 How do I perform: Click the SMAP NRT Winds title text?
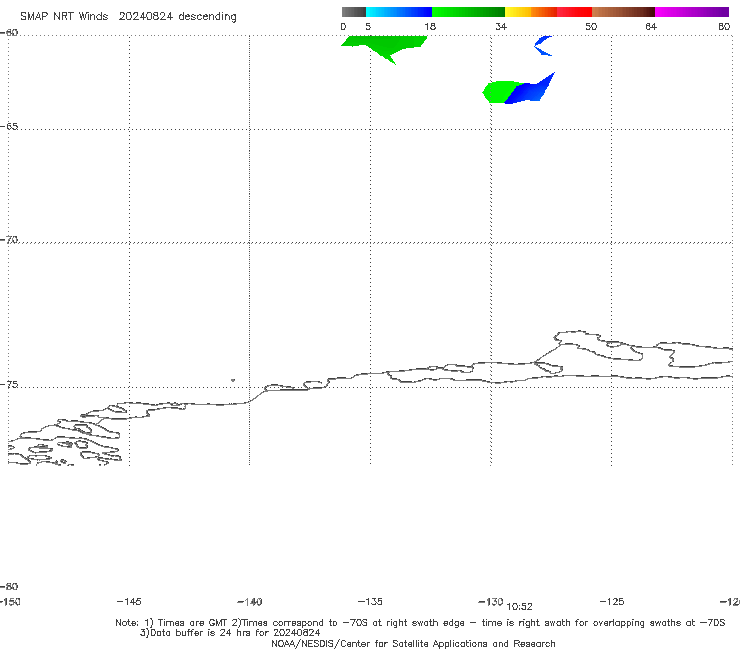click(x=64, y=16)
